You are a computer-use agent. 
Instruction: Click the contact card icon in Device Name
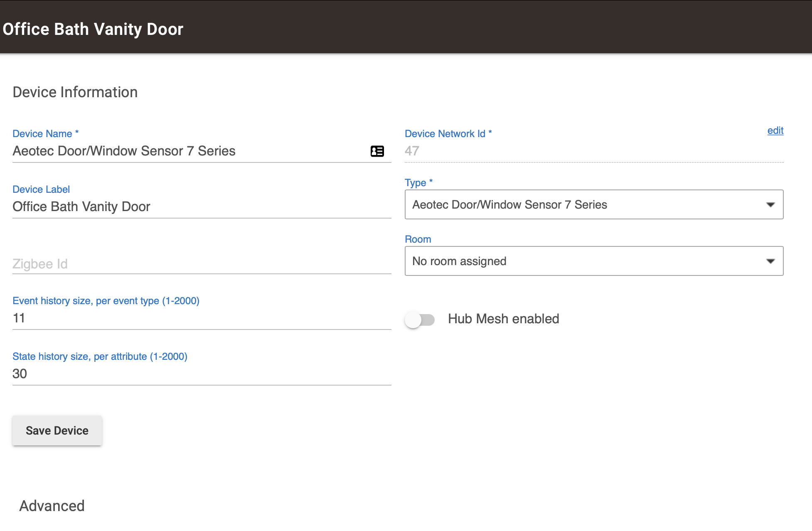[x=377, y=151]
